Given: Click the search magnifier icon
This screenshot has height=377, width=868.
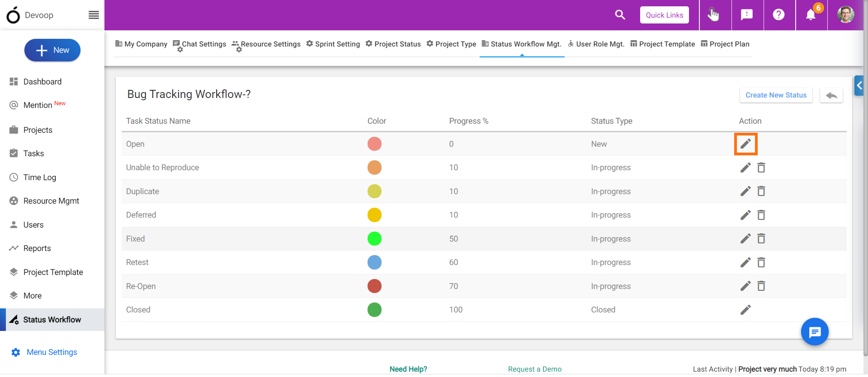Looking at the screenshot, I should pyautogui.click(x=620, y=15).
